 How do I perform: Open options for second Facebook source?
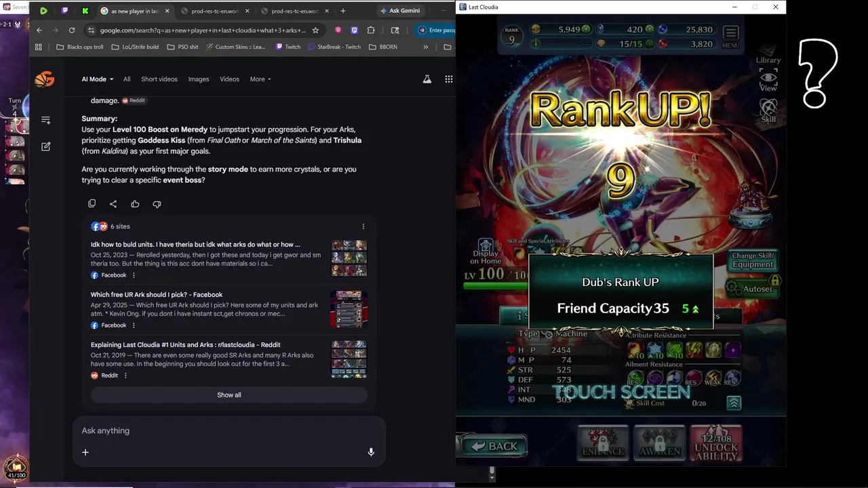[x=134, y=325]
